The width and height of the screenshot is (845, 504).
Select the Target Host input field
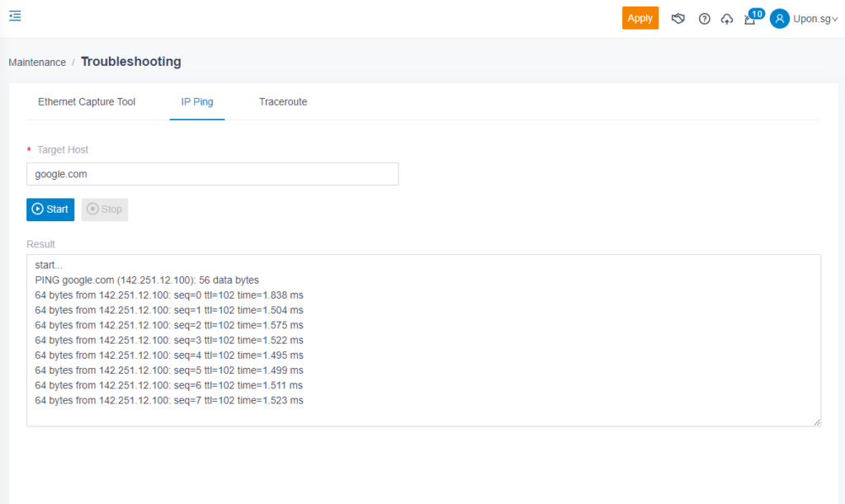(211, 174)
